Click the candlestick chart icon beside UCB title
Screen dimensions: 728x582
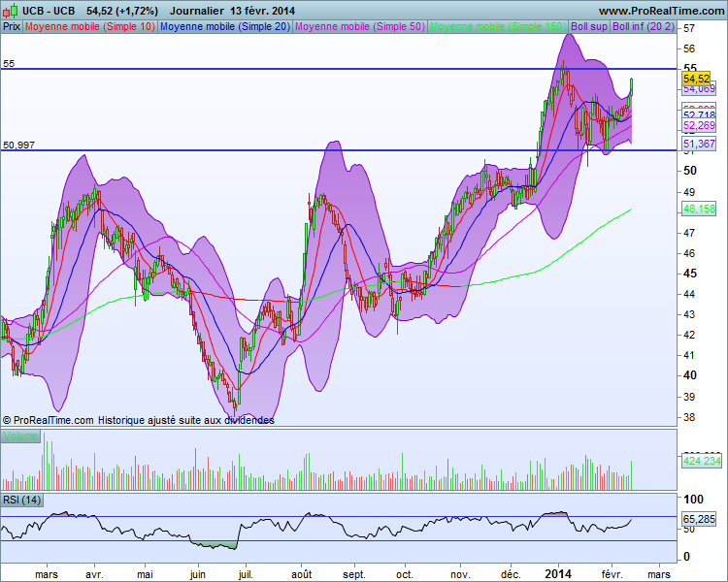coord(11,11)
